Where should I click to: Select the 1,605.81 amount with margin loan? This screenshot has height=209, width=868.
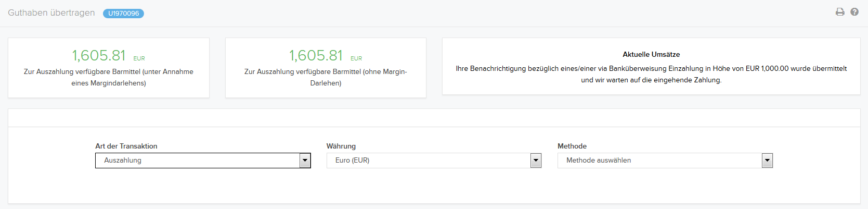(99, 55)
